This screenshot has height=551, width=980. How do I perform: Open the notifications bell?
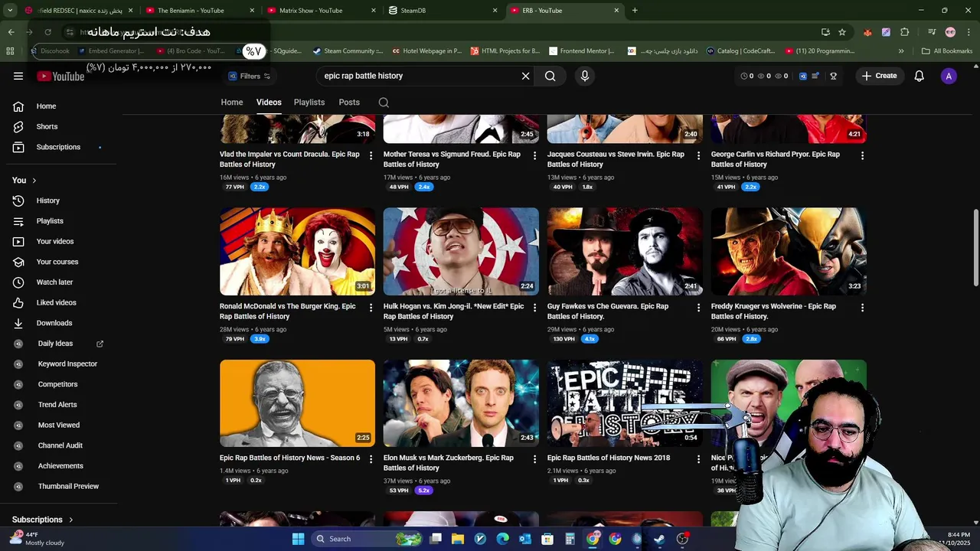[x=919, y=76]
